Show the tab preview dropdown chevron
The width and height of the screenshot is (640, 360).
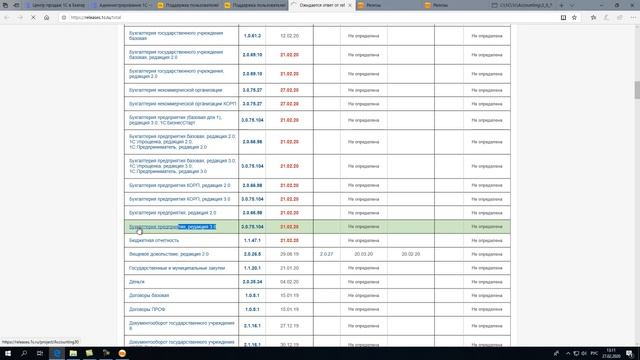[571, 5]
